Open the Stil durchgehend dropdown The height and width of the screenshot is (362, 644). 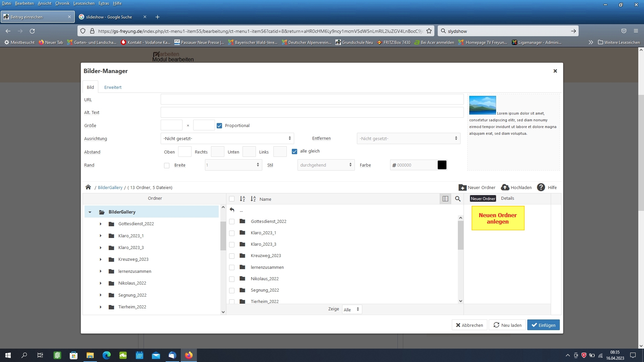pyautogui.click(x=326, y=165)
